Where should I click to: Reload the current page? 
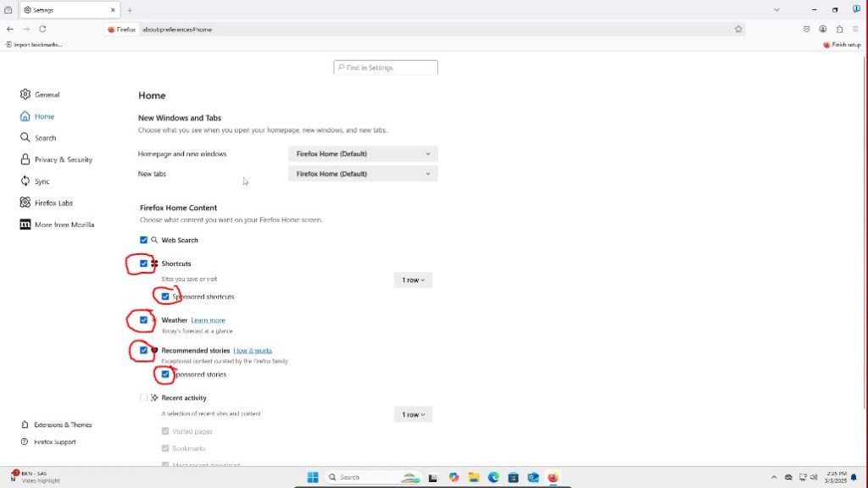click(x=42, y=29)
